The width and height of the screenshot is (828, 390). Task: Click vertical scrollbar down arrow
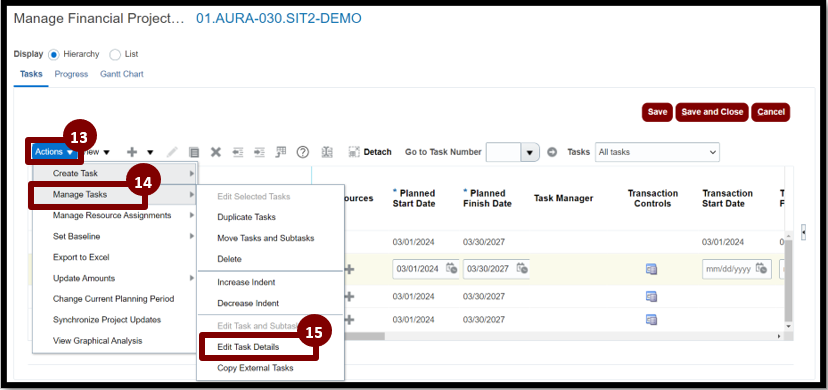pos(789,327)
